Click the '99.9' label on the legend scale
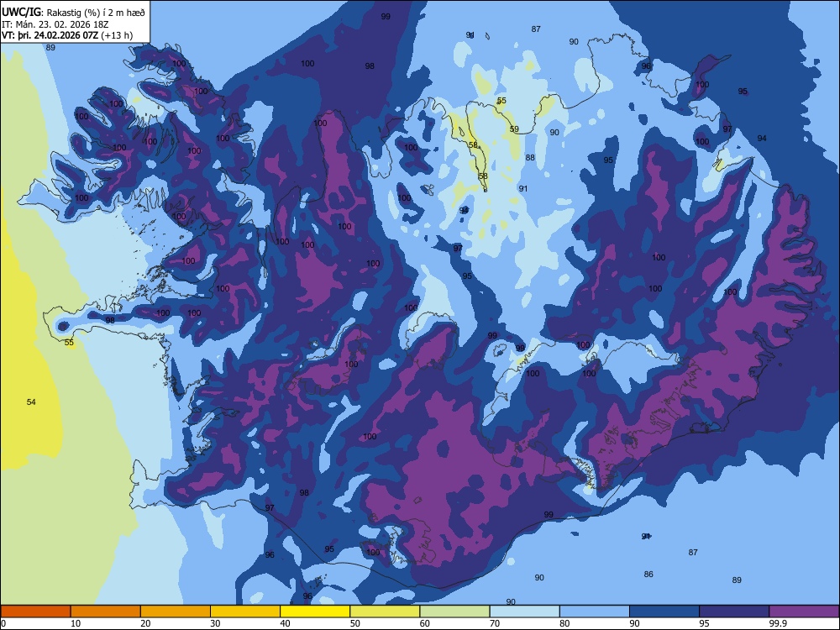Viewport: 840px width, 630px height. (777, 623)
